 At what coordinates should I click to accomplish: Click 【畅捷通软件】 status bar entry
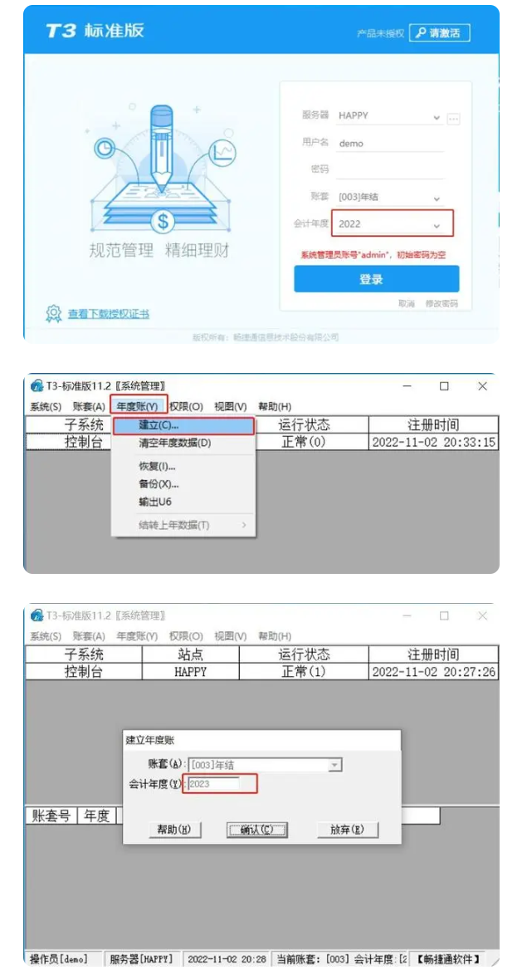click(448, 958)
